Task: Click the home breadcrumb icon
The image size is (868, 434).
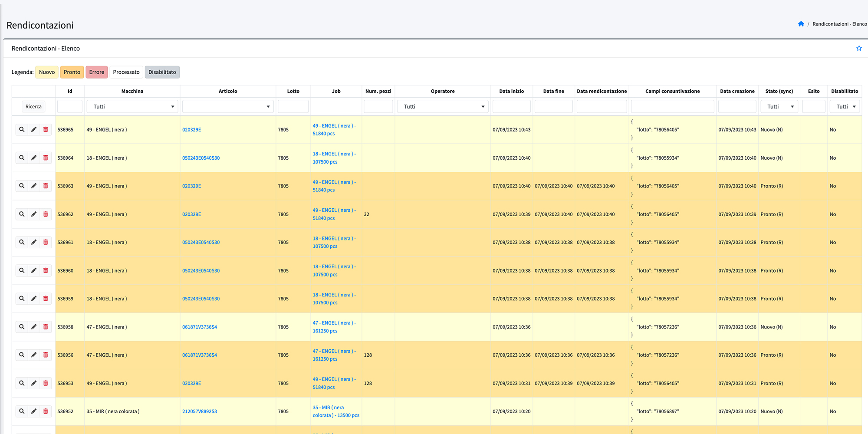Action: (801, 24)
